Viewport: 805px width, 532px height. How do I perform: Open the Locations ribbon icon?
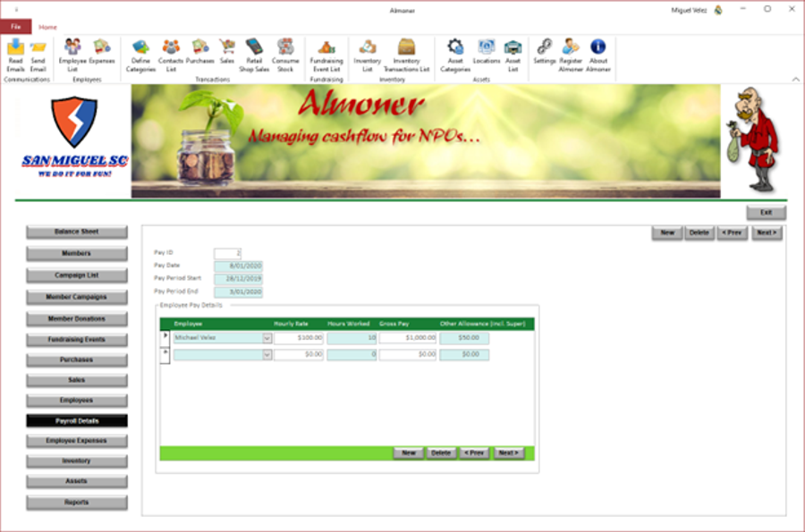487,52
